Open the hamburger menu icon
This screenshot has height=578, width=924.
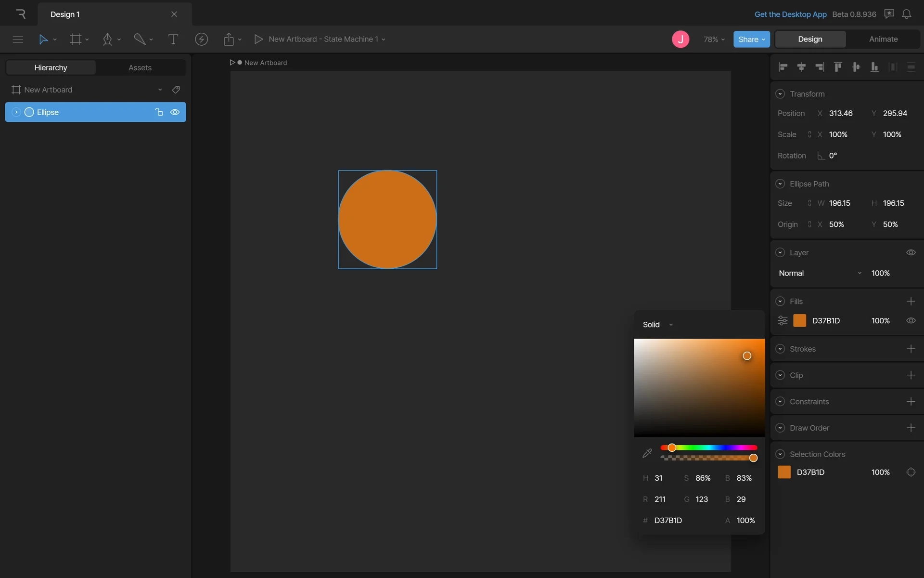coord(18,39)
